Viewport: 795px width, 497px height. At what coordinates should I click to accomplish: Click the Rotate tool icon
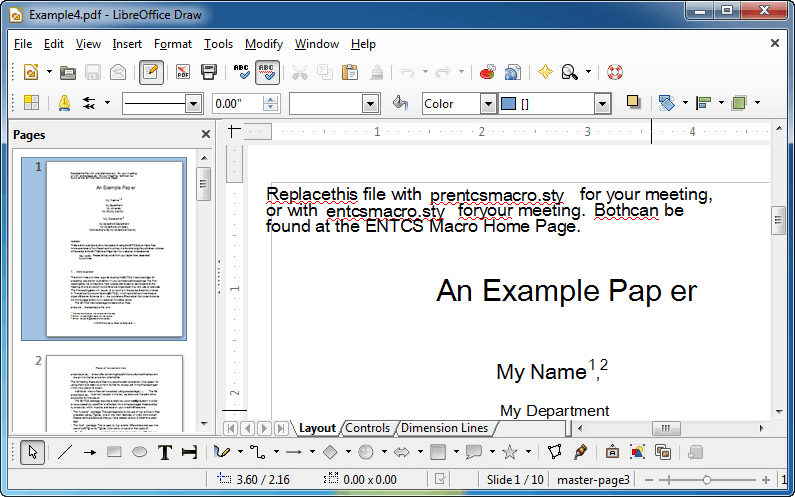coord(666,103)
